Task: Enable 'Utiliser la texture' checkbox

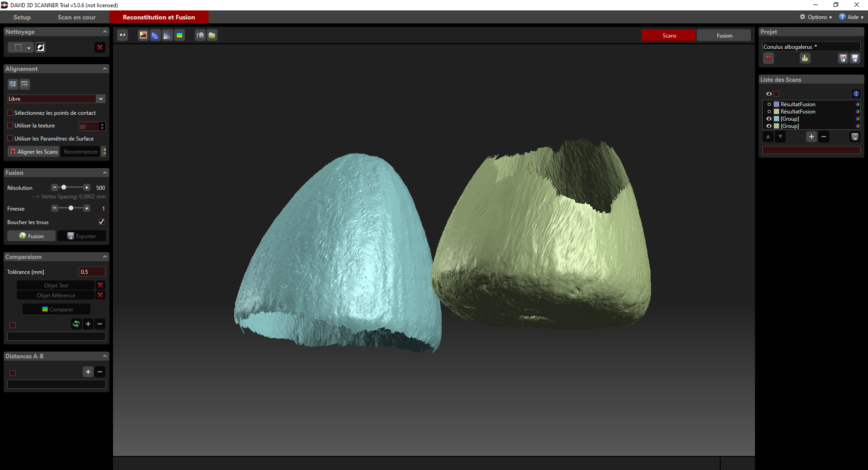Action: click(10, 126)
